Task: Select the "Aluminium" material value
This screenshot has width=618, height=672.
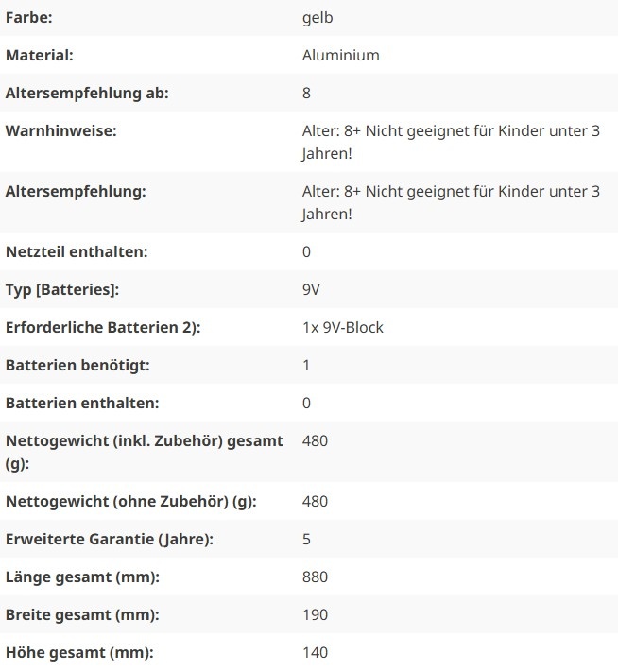Action: [340, 55]
